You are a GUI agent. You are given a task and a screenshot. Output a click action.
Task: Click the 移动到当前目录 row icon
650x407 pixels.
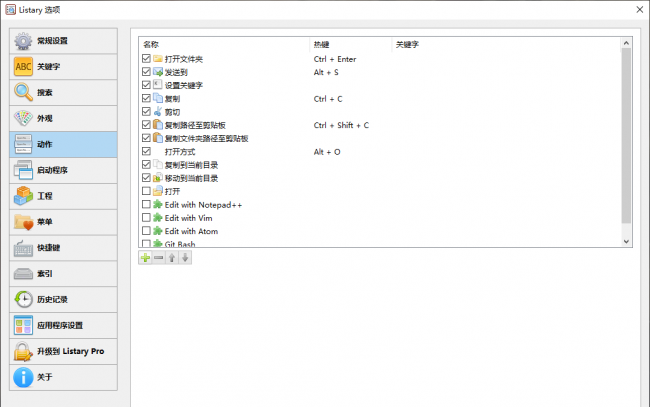click(158, 178)
